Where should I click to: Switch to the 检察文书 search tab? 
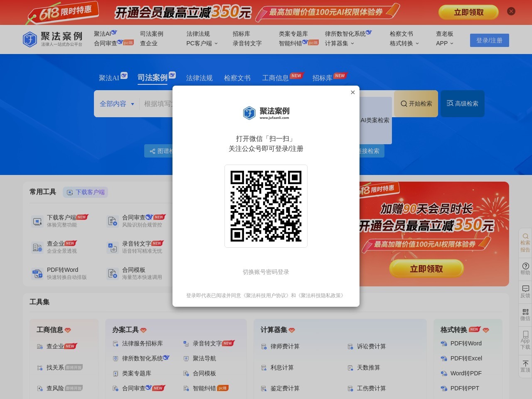(x=237, y=78)
